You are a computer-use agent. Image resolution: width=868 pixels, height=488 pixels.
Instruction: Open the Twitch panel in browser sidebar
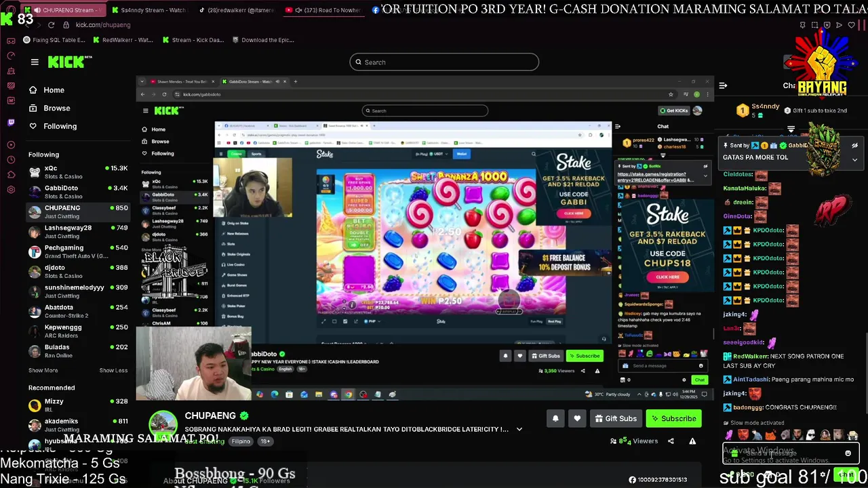(11, 123)
